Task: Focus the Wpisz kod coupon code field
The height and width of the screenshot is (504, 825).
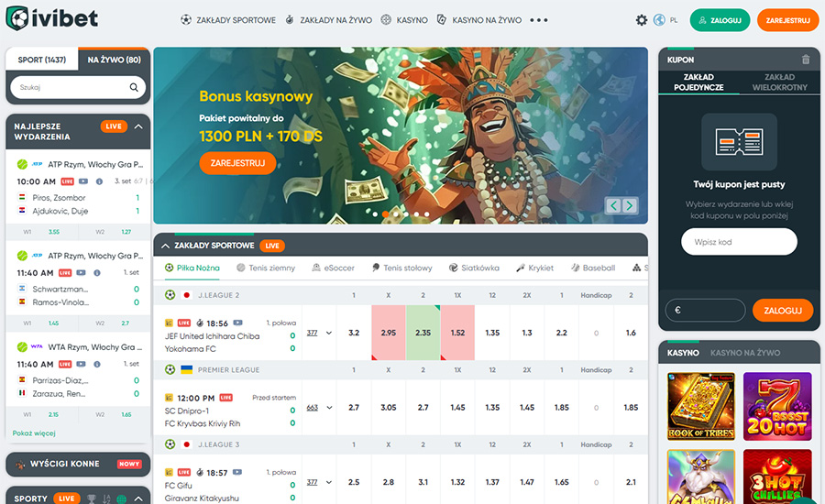Action: tap(739, 242)
